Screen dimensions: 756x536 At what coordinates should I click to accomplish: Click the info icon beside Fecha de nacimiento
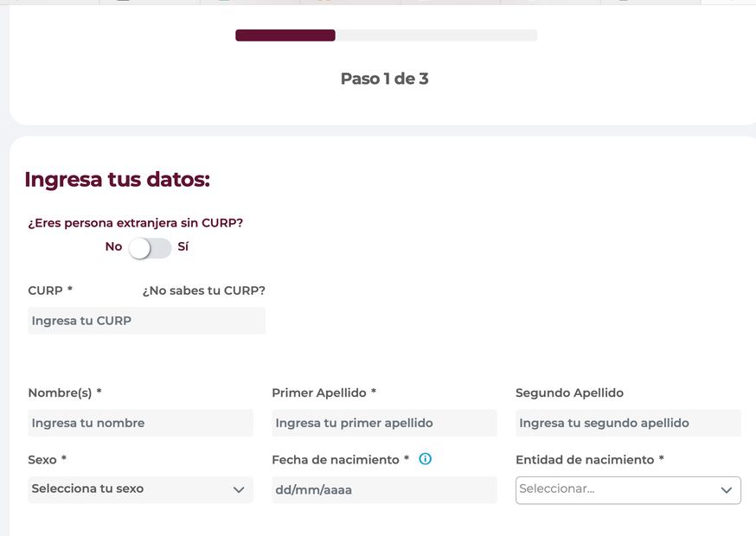click(425, 459)
